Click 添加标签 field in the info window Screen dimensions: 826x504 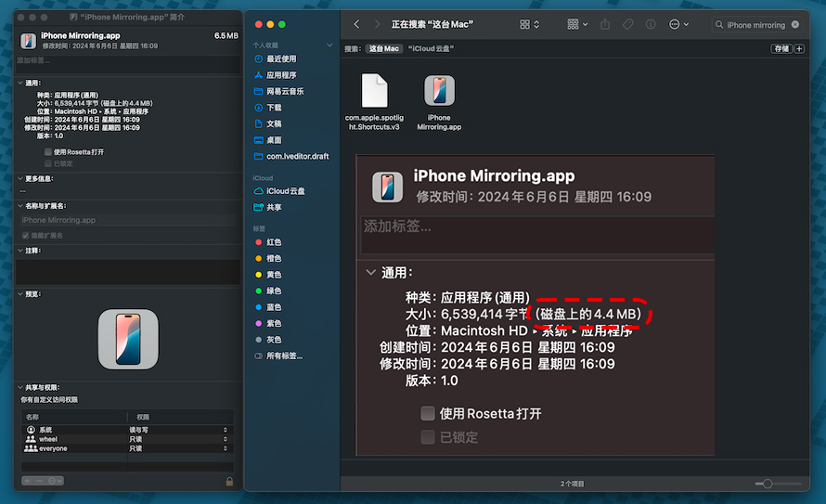pyautogui.click(x=127, y=64)
